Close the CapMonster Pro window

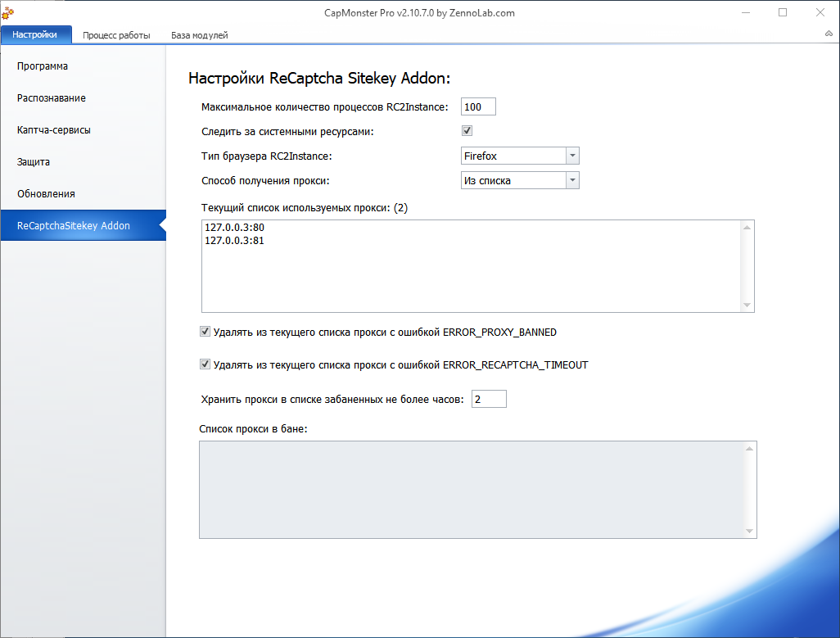[x=820, y=12]
